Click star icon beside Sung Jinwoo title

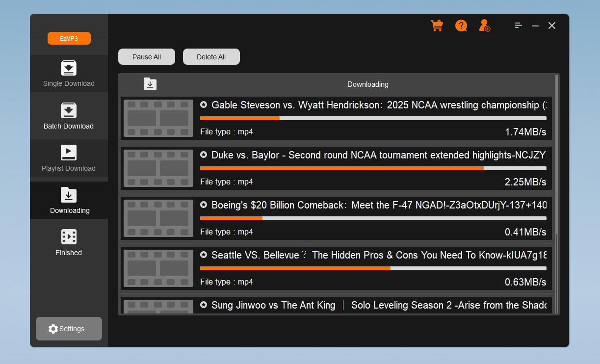click(204, 305)
